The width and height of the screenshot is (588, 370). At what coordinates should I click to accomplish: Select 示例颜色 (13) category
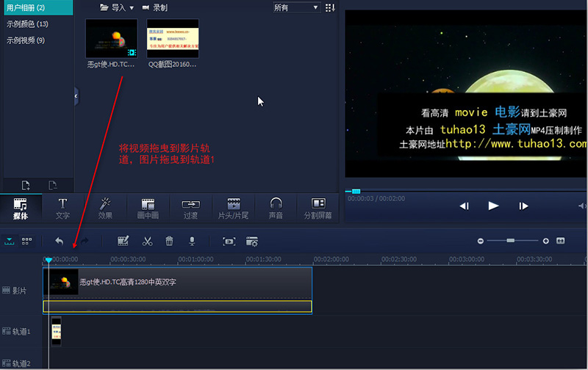(x=27, y=24)
